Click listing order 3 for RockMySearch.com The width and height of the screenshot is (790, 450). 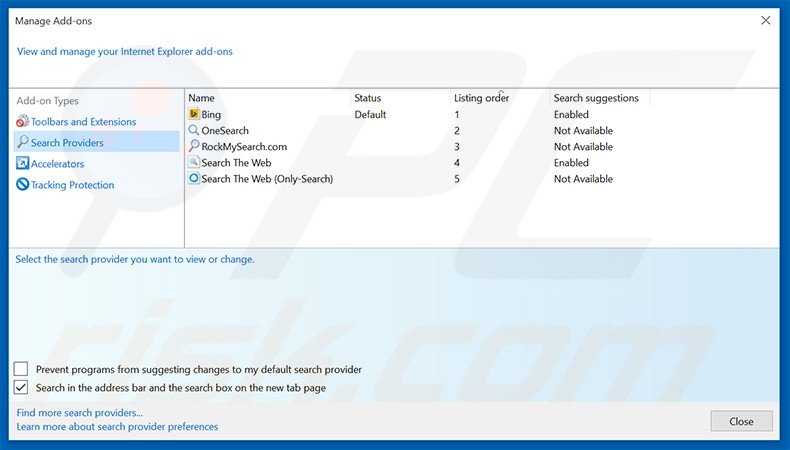(457, 147)
